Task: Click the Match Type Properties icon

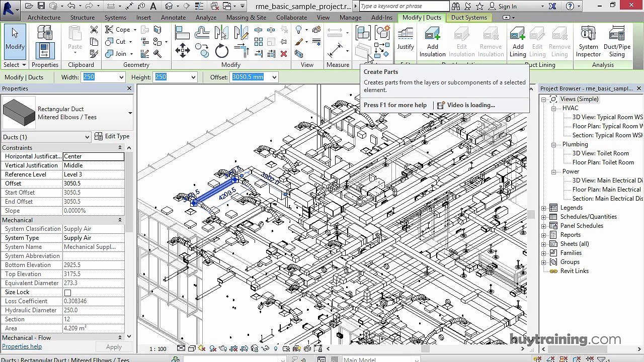Action: 94,54
